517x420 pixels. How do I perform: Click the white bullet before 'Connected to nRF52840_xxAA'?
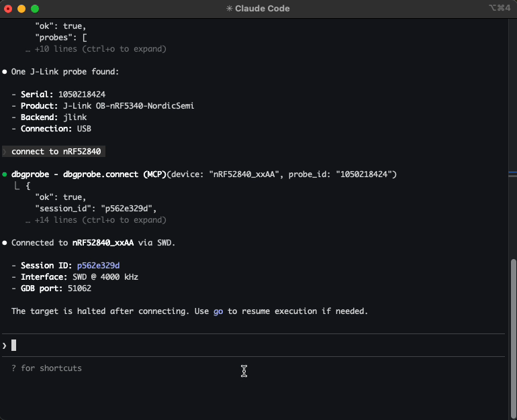pos(5,243)
